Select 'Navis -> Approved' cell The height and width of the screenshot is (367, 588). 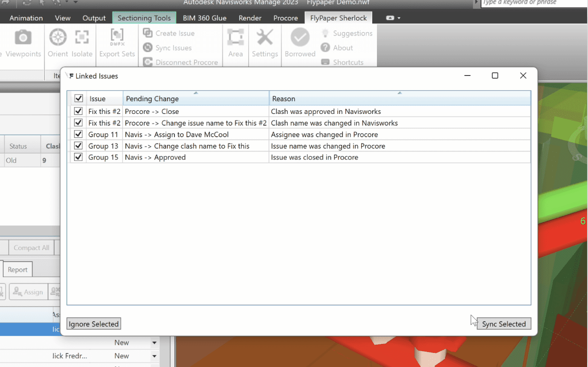(196, 157)
